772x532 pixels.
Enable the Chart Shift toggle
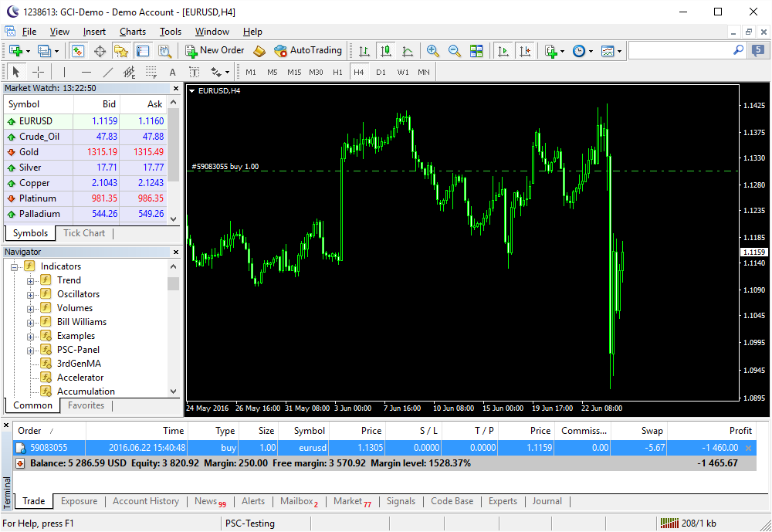point(525,51)
